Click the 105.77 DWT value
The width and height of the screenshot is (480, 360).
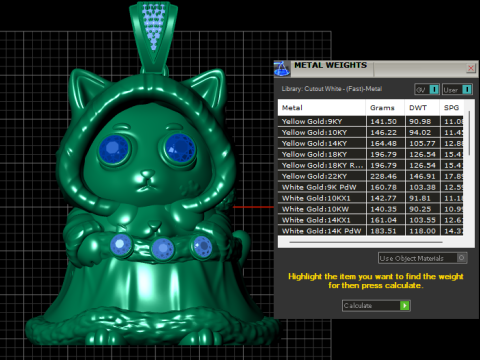[422, 144]
